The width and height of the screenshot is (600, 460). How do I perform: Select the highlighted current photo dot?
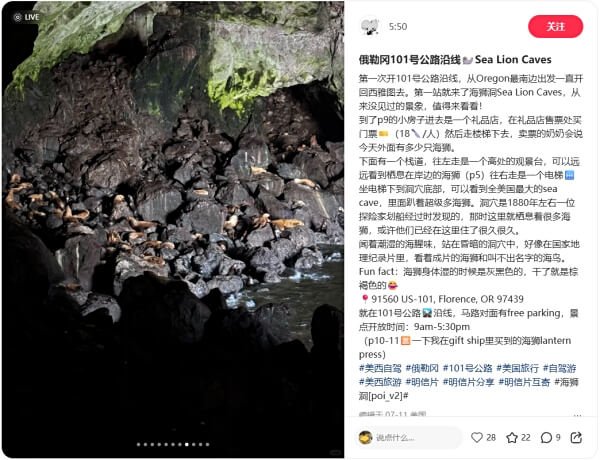[x=187, y=444]
